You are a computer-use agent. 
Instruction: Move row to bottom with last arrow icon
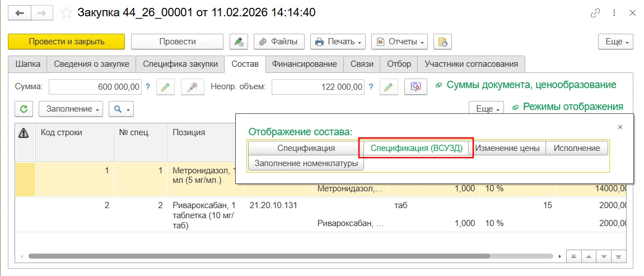618,256
